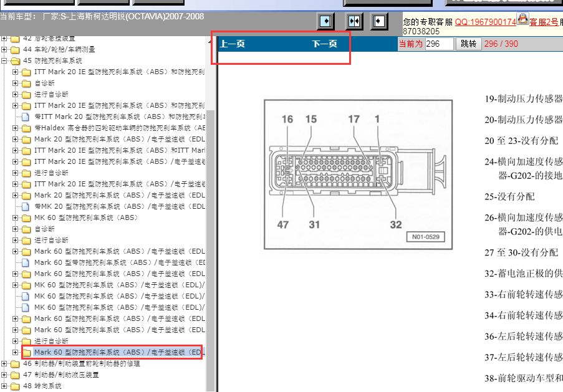Select the 45 防抱死刹车系统 chapter label
Screen dimensions: 563x392
coord(53,60)
